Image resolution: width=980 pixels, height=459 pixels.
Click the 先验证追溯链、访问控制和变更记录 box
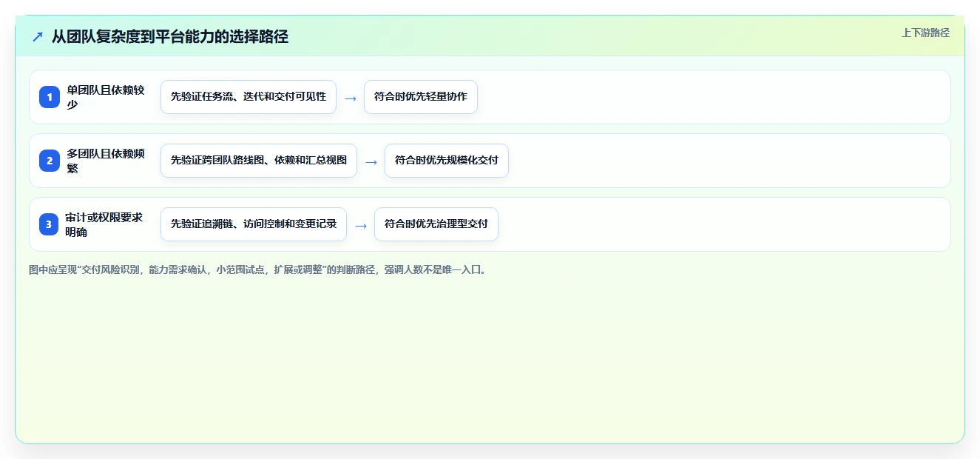click(254, 224)
